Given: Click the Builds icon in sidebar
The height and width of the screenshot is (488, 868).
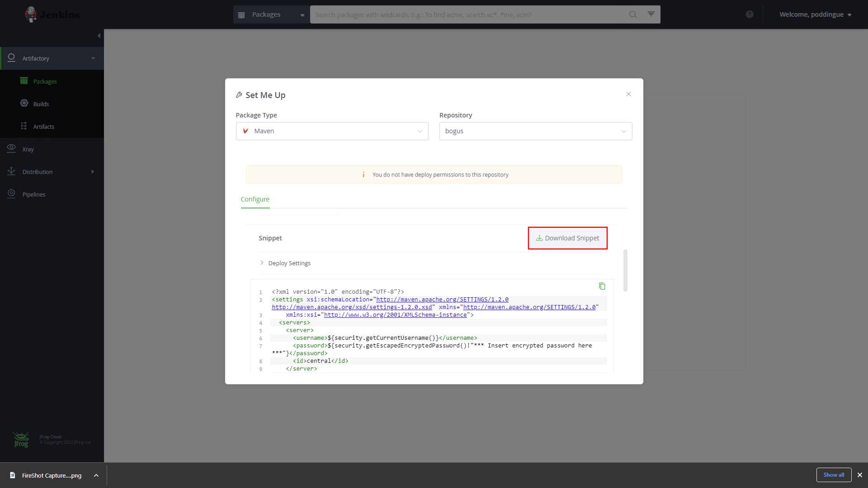Looking at the screenshot, I should 24,103.
